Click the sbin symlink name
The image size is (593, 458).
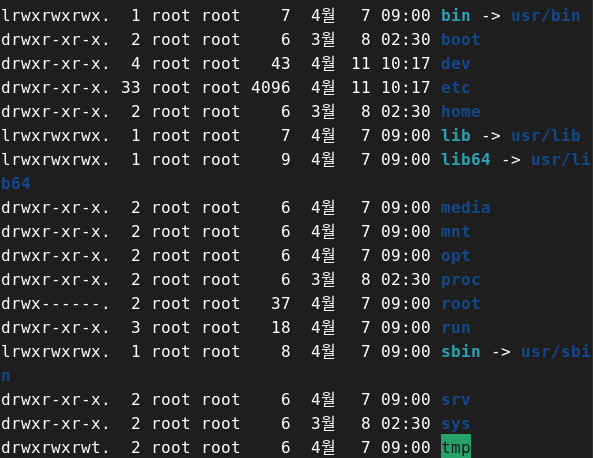pyautogui.click(x=461, y=352)
